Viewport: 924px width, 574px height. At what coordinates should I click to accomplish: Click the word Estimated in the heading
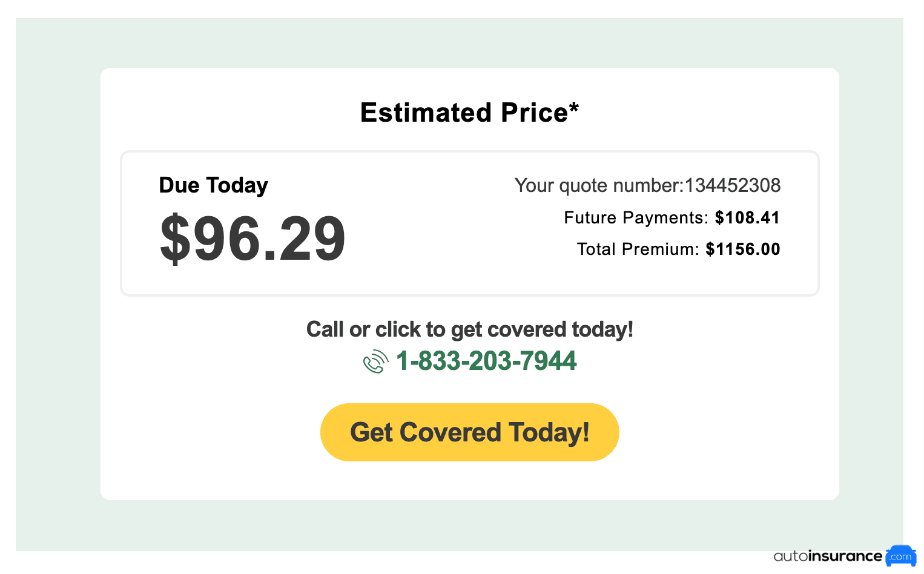click(x=426, y=113)
